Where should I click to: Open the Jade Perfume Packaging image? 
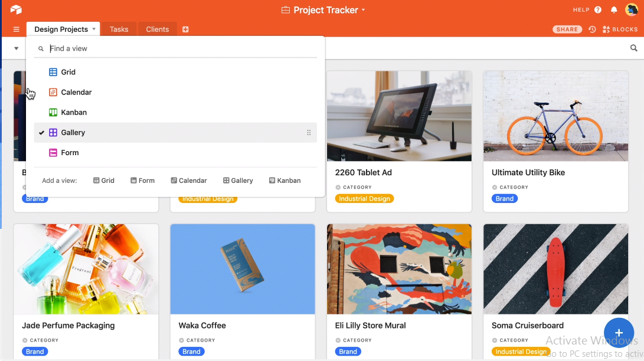[86, 269]
